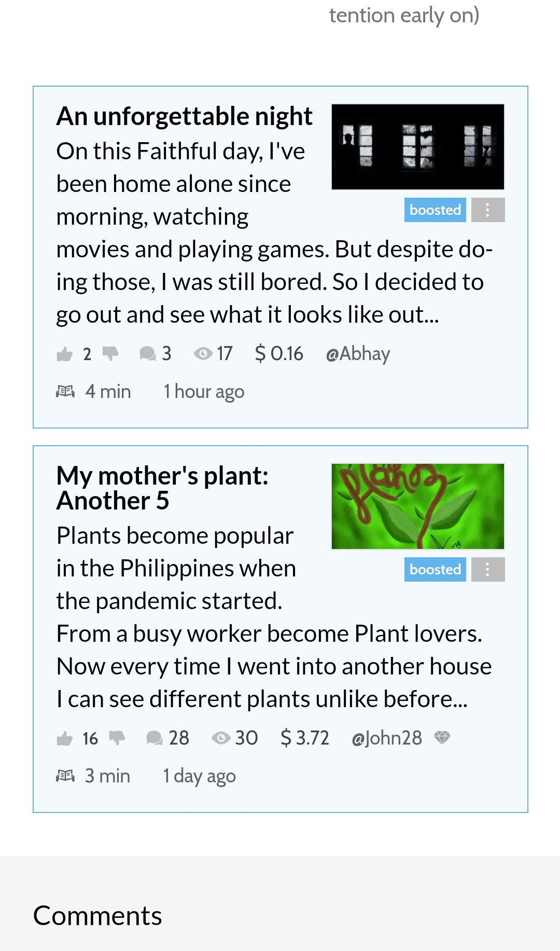Open comments icon on Abhay's post

click(x=148, y=354)
